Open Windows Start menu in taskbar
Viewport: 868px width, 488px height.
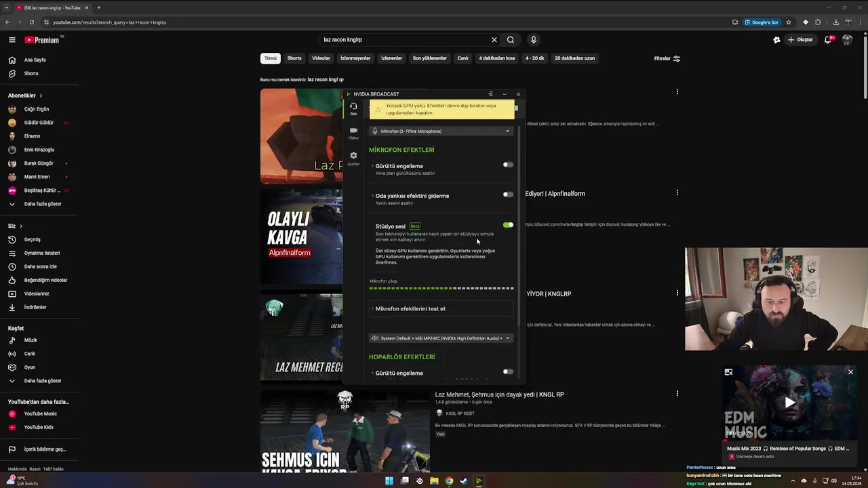coord(389,481)
